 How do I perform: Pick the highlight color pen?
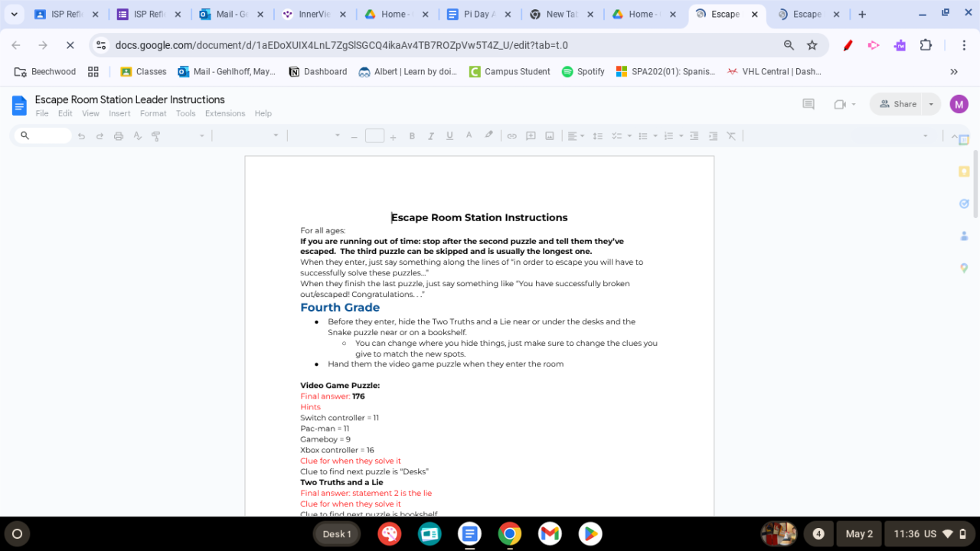click(488, 135)
